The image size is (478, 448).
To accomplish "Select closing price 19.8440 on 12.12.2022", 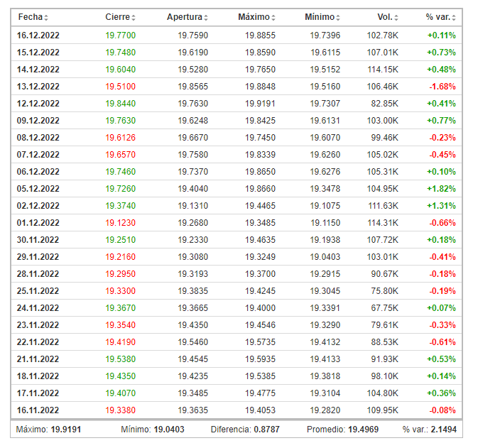I will coord(120,103).
